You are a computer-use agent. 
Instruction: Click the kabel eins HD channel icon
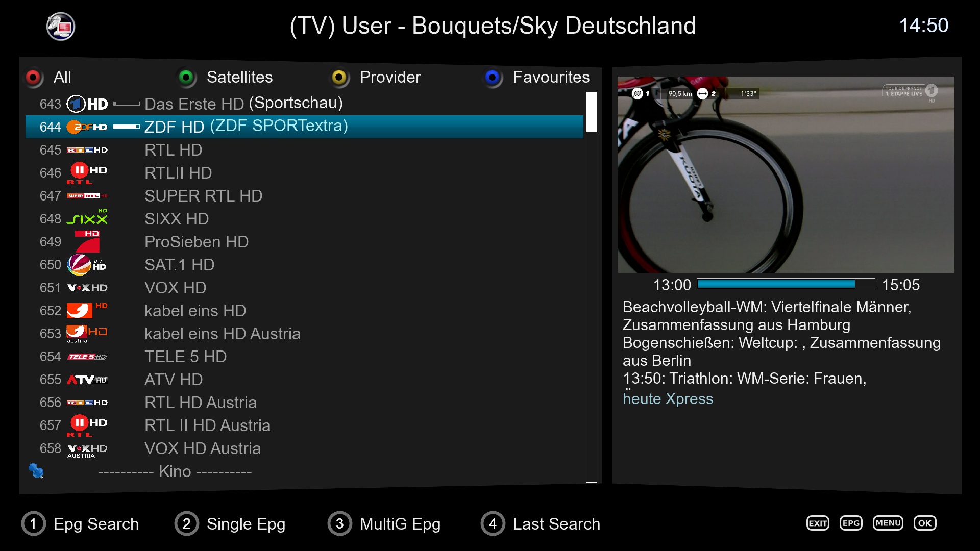(x=86, y=310)
